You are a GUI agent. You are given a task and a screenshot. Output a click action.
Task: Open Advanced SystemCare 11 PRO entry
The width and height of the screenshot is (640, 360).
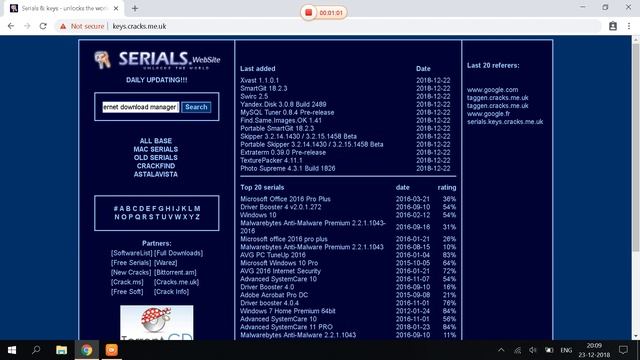click(286, 327)
